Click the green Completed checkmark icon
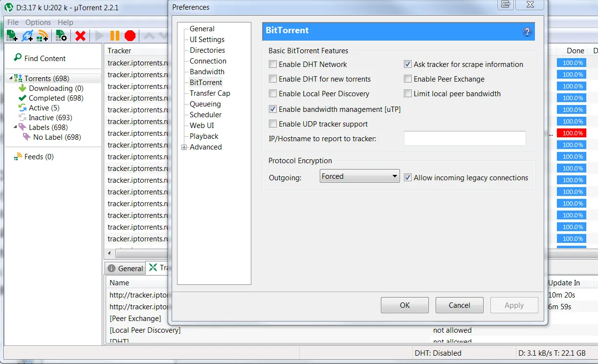Viewport: 598px width, 364px height. pyautogui.click(x=22, y=98)
